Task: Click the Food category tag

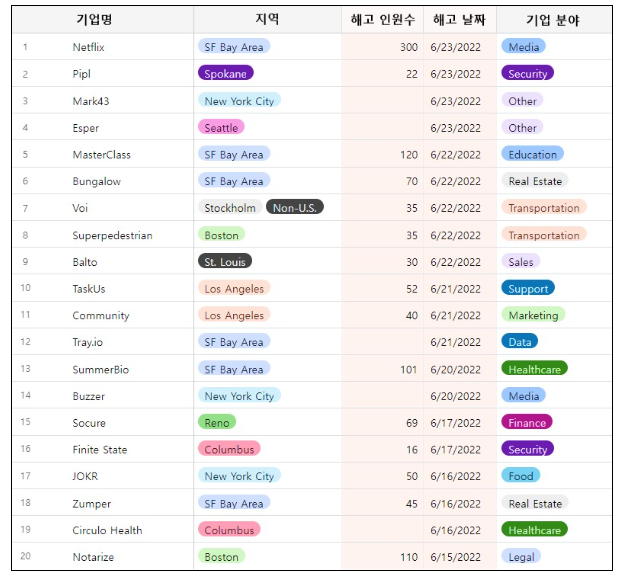Action: coord(521,475)
